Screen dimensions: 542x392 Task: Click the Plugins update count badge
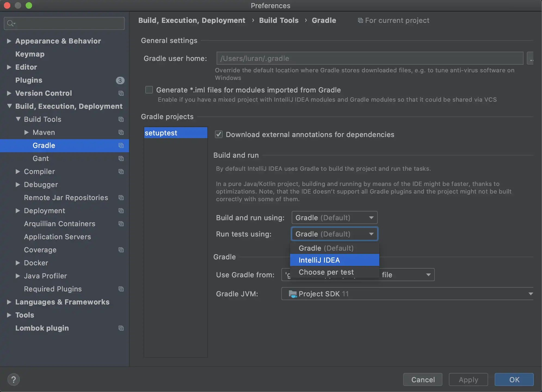(120, 80)
